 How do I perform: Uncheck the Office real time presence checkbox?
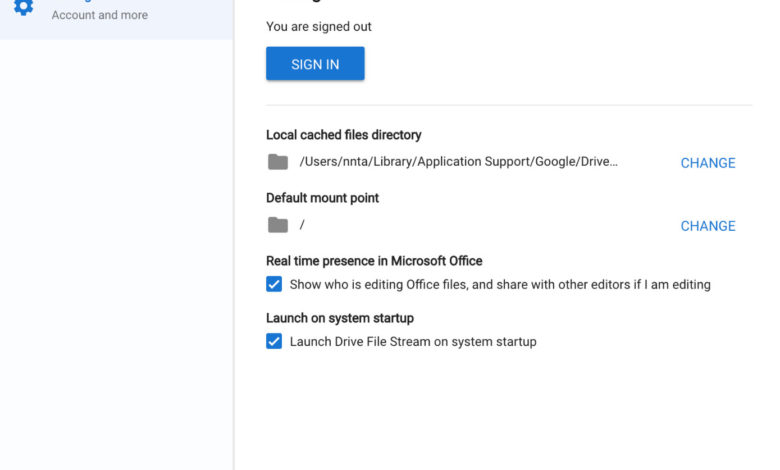click(274, 284)
